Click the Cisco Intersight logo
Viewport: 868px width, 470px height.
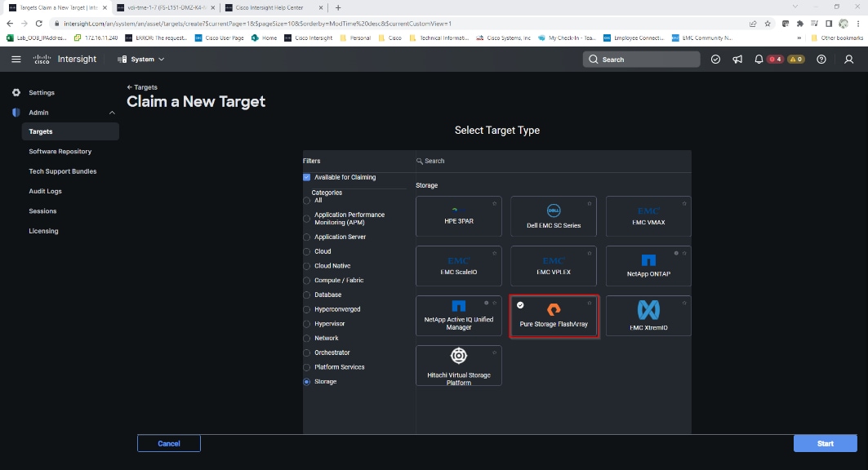[65, 60]
